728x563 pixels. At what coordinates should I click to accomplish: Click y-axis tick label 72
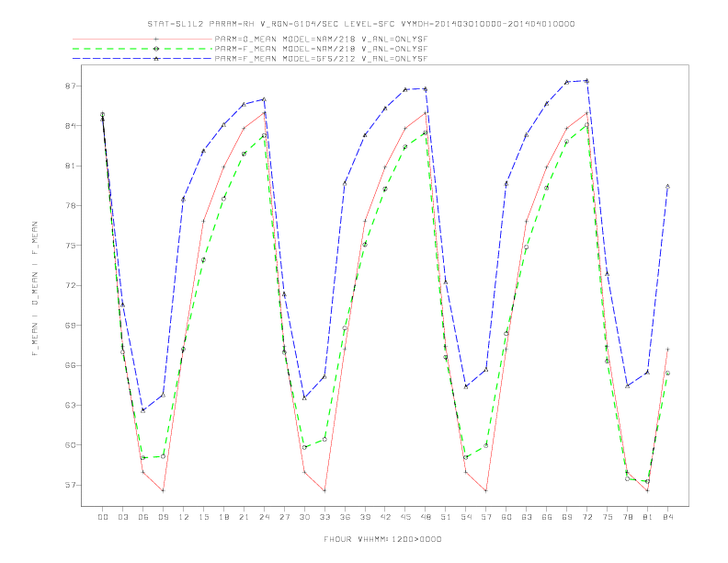[70, 286]
